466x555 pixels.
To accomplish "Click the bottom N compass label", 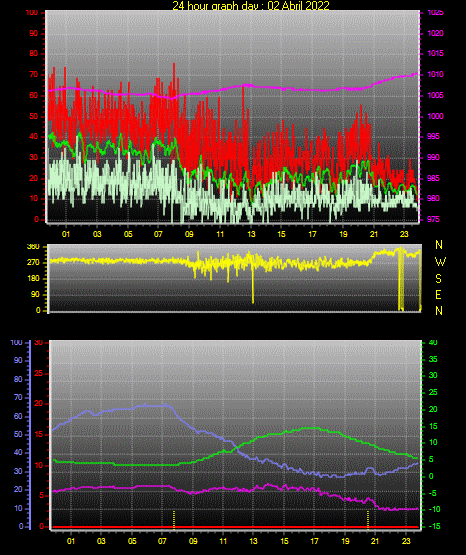I will pos(439,311).
